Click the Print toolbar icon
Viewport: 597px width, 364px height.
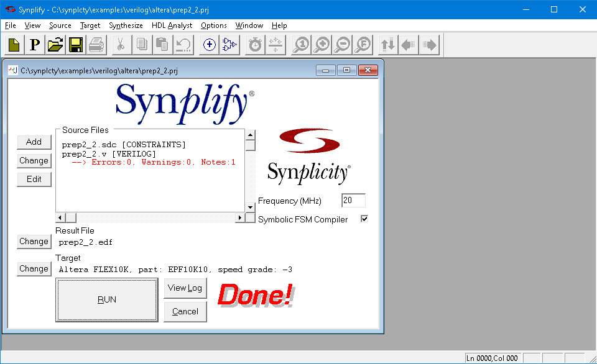tap(96, 45)
